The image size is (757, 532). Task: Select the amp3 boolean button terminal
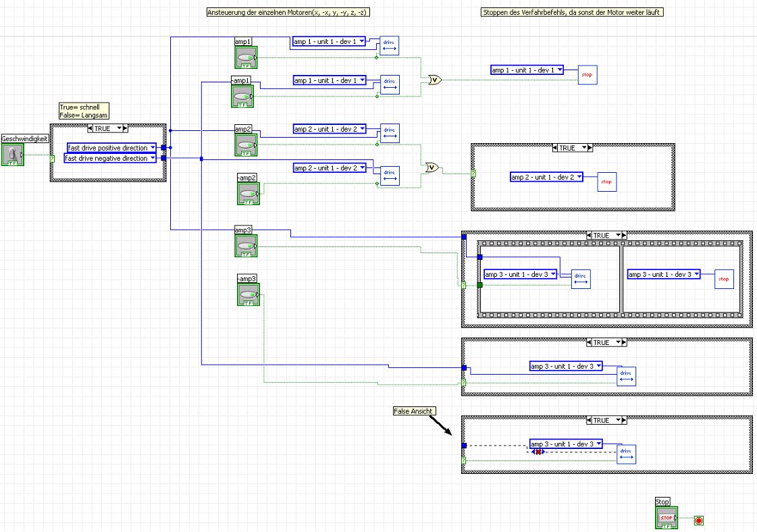(x=246, y=246)
